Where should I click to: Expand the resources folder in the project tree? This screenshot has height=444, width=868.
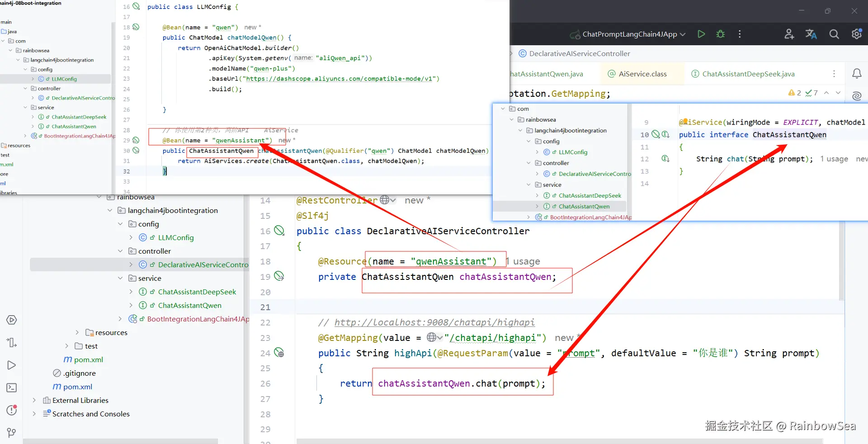pos(77,332)
